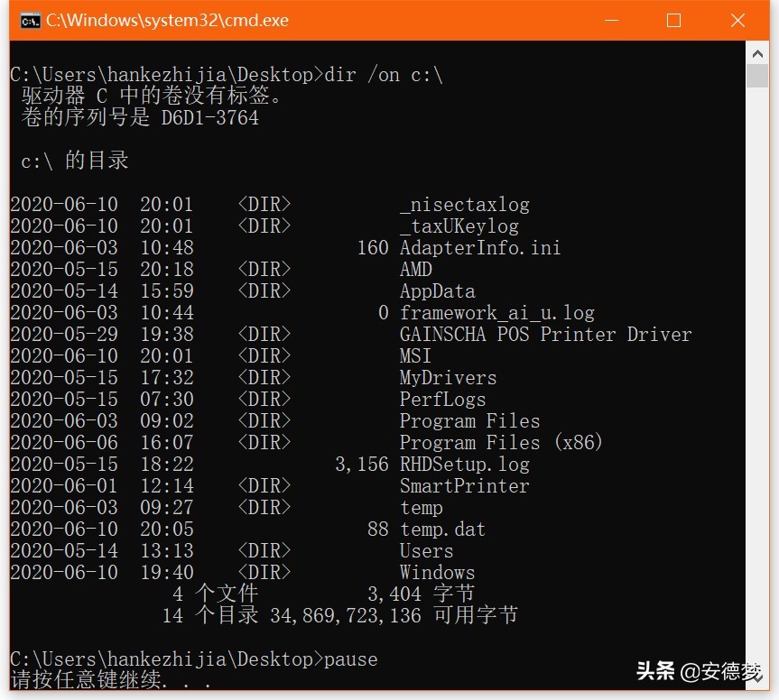Click the MSI directory name
This screenshot has height=700, width=779.
(416, 356)
